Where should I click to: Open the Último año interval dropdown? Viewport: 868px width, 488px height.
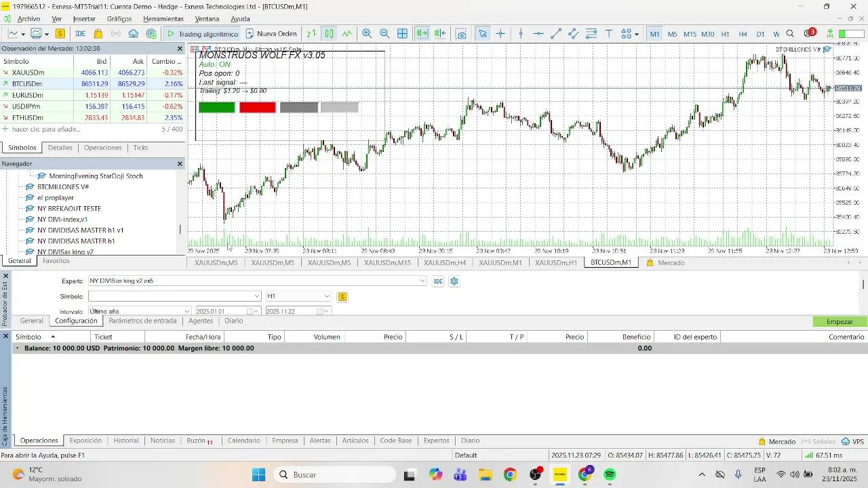coord(187,311)
